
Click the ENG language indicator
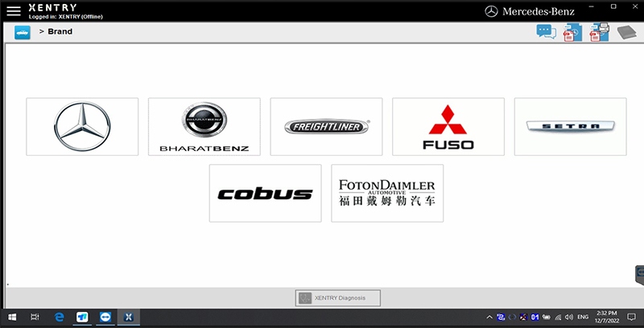click(583, 317)
